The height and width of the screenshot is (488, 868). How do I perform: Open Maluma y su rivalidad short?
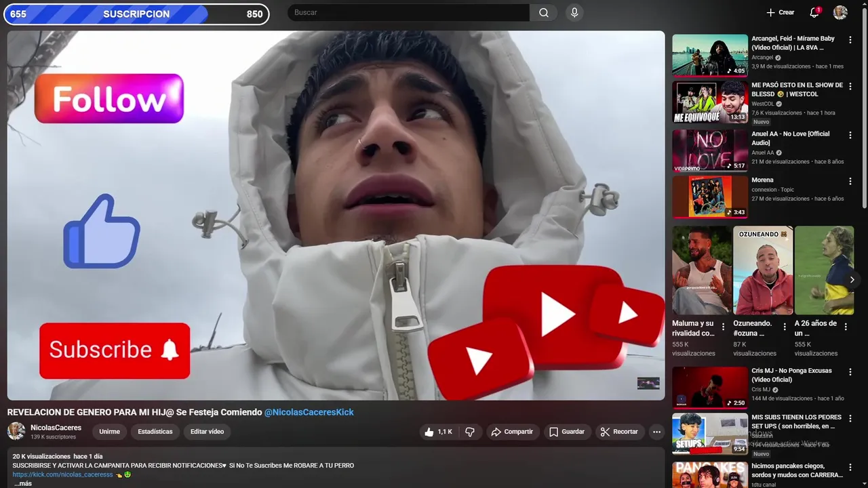[x=702, y=270]
